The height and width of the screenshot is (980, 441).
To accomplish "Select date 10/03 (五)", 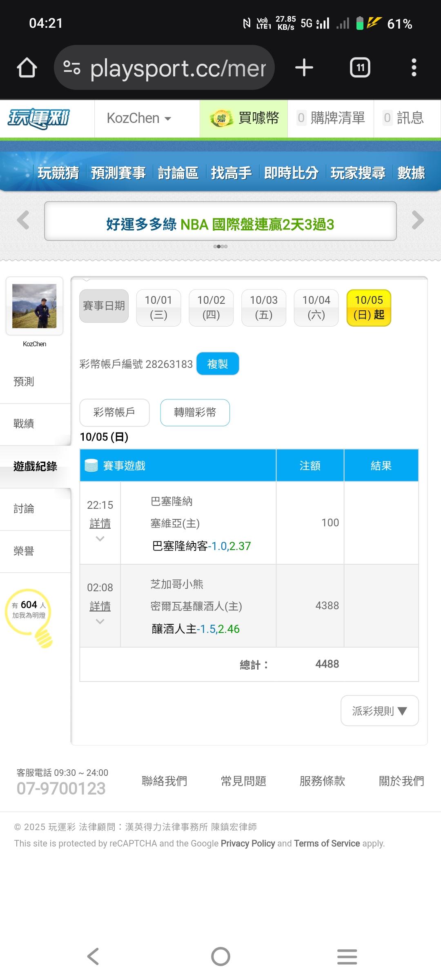I will [264, 307].
